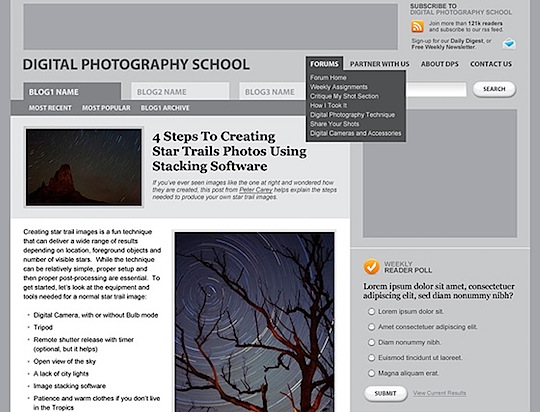
Task: Go to ABOUT DPS page
Action: pos(439,64)
